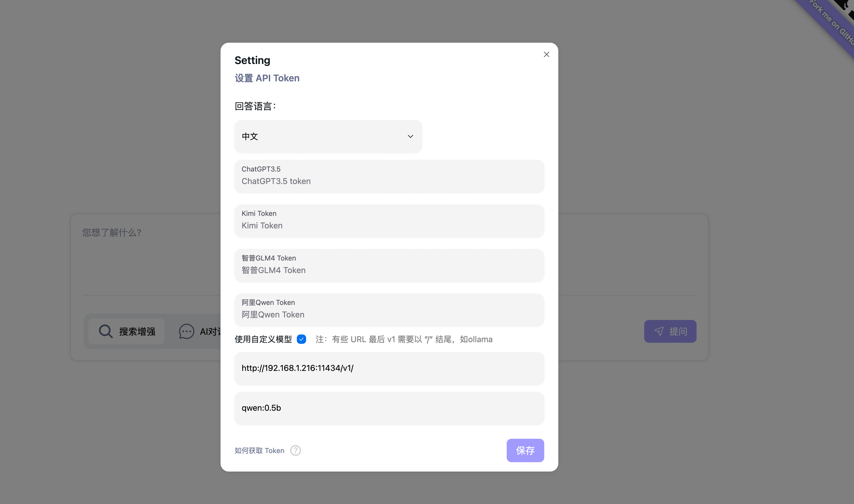Click the 阿里Qwen Token input field
The height and width of the screenshot is (504, 854).
(389, 315)
